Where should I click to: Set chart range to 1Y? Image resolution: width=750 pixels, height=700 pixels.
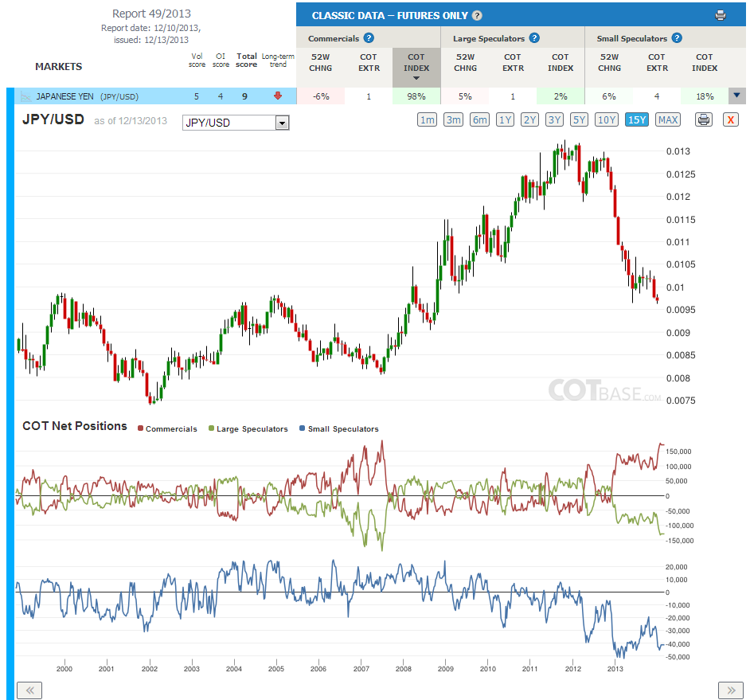pos(505,119)
